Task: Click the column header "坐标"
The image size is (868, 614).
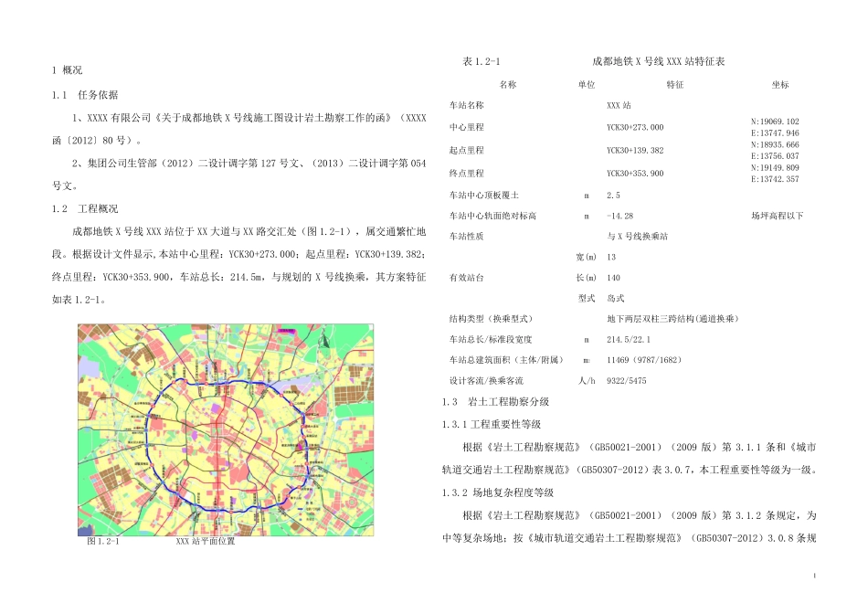Action: coord(780,85)
